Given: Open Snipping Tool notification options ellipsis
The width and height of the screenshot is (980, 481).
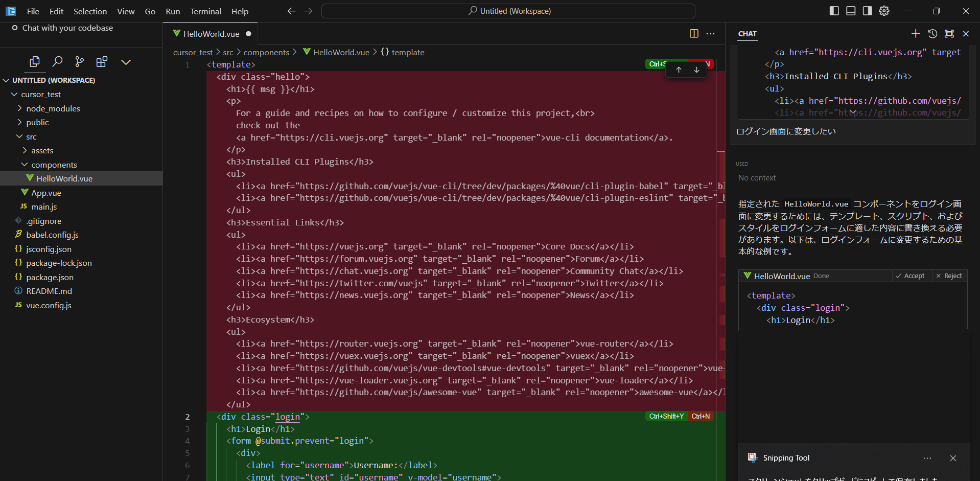Looking at the screenshot, I should (x=927, y=458).
